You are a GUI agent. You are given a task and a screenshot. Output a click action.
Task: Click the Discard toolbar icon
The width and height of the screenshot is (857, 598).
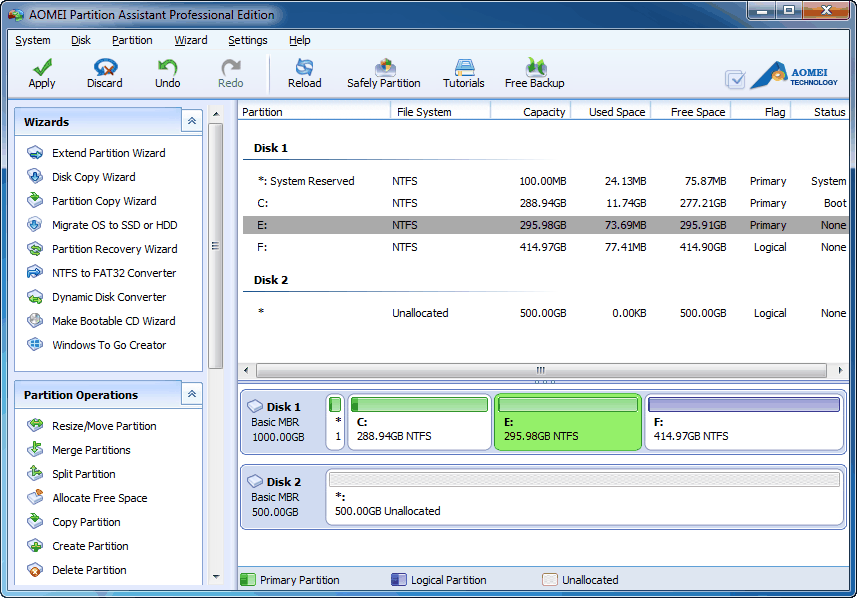click(x=105, y=67)
